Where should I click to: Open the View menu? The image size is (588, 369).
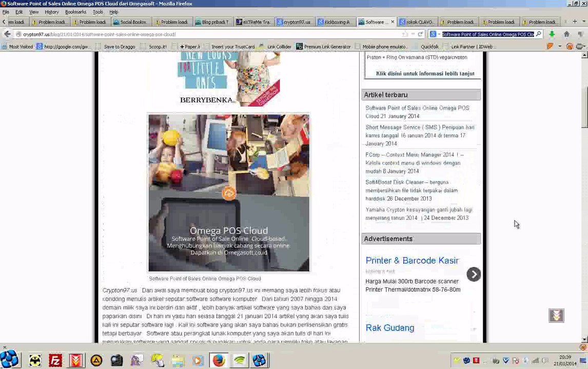coord(34,12)
